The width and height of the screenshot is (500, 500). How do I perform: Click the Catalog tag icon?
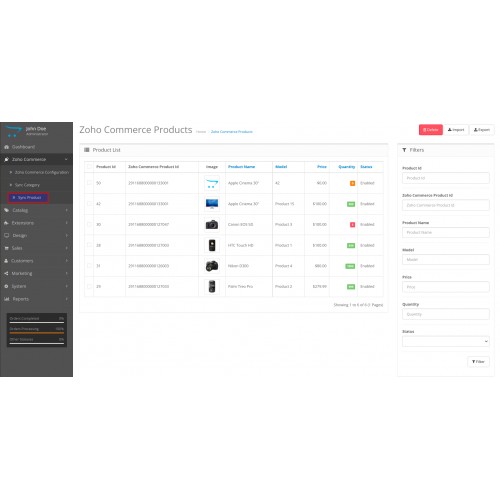pyautogui.click(x=6, y=210)
